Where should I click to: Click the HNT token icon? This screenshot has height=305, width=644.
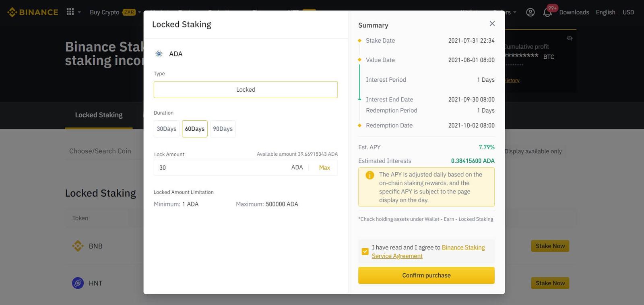point(78,283)
